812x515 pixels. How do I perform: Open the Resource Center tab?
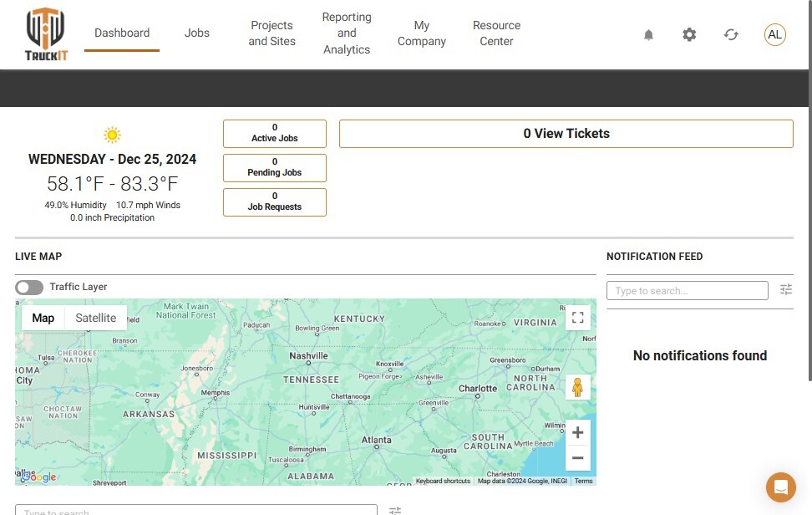[x=496, y=33]
